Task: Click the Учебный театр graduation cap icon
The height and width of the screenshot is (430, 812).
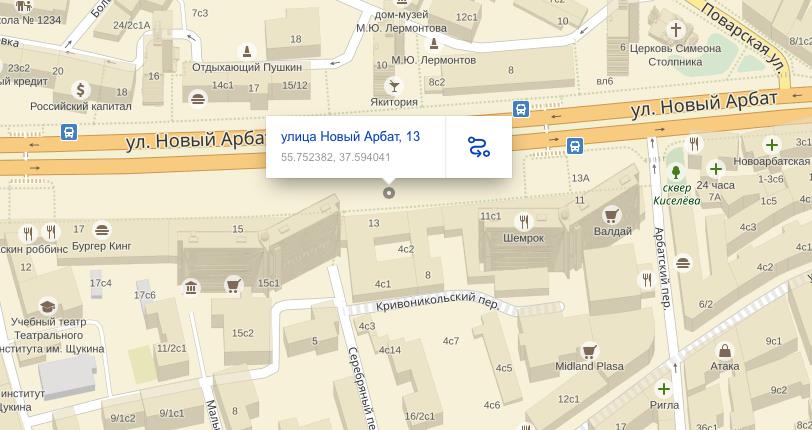Action: pos(48,306)
